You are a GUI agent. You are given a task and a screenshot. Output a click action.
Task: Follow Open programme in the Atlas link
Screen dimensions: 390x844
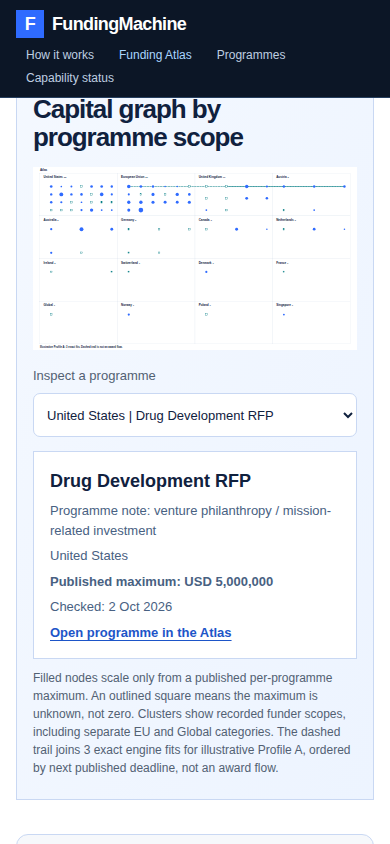pos(140,632)
